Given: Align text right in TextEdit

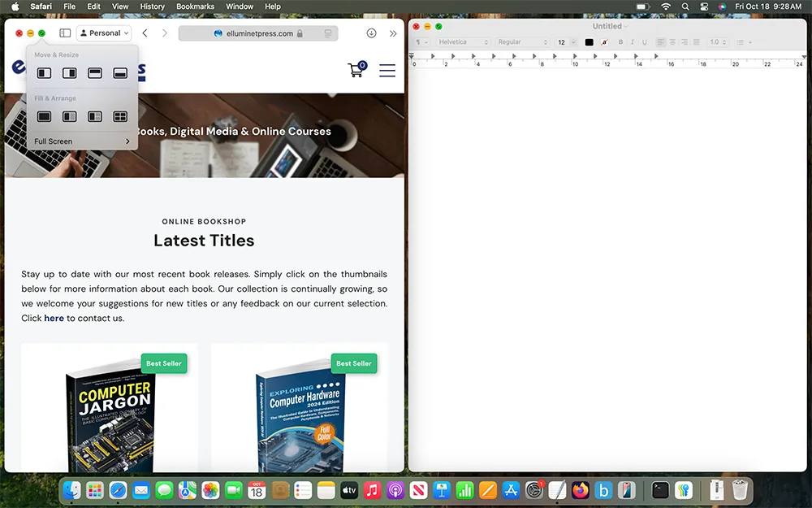Looking at the screenshot, I should 685,42.
